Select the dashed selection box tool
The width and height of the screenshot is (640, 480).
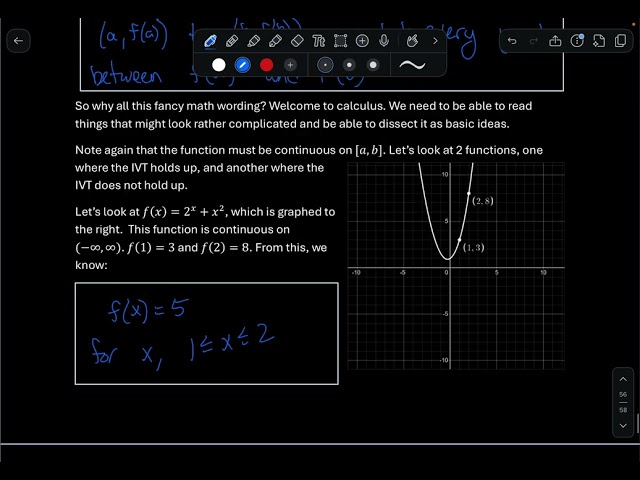(x=340, y=41)
